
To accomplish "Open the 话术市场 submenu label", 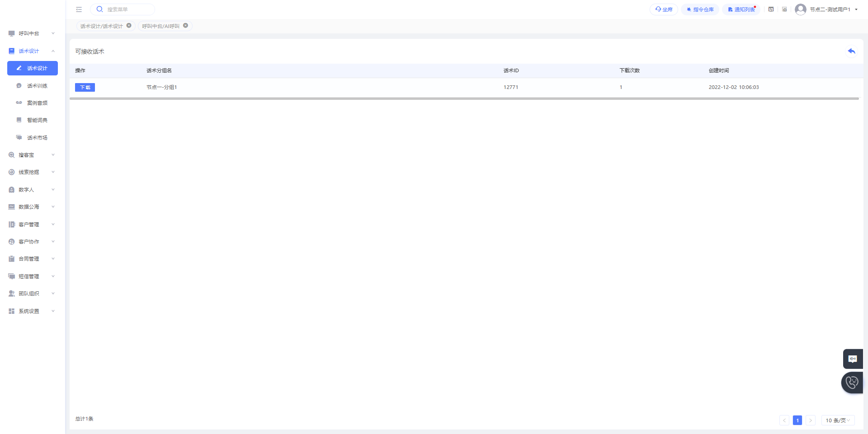I will pyautogui.click(x=37, y=138).
